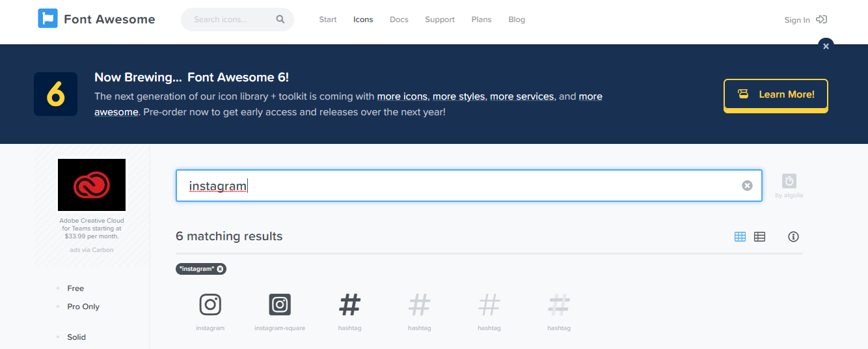868x349 pixels.
Task: Follow the "more services" link
Action: point(522,96)
